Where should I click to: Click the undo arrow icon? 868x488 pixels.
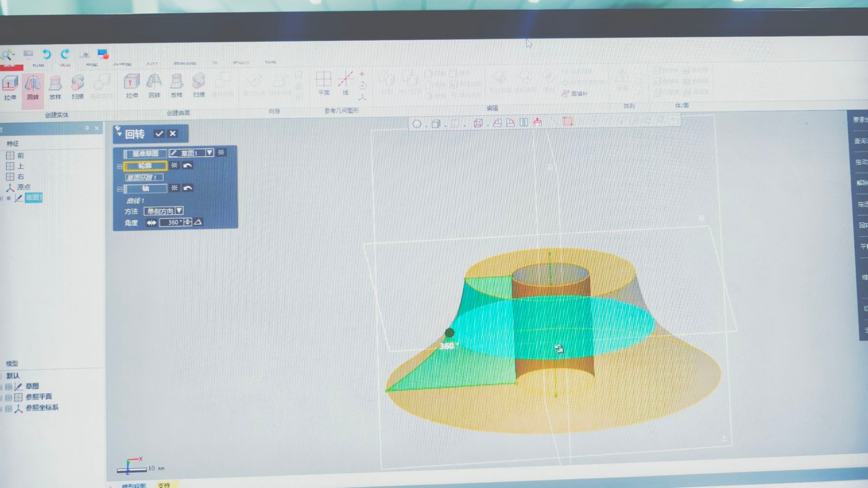click(x=47, y=54)
